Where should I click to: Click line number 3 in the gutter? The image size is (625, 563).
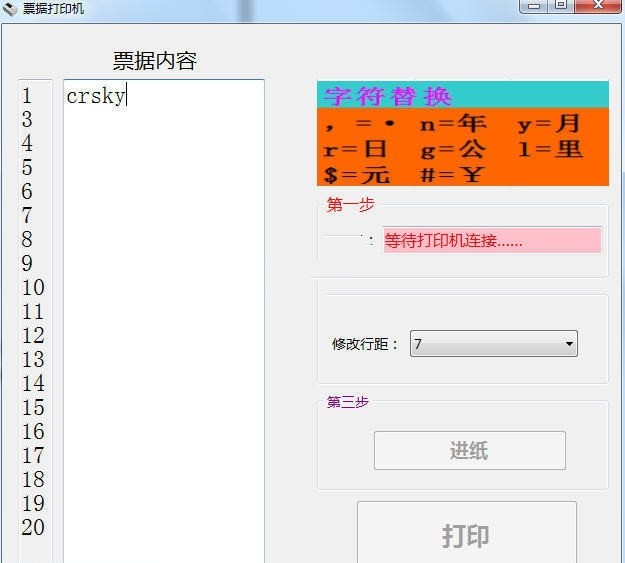point(27,120)
